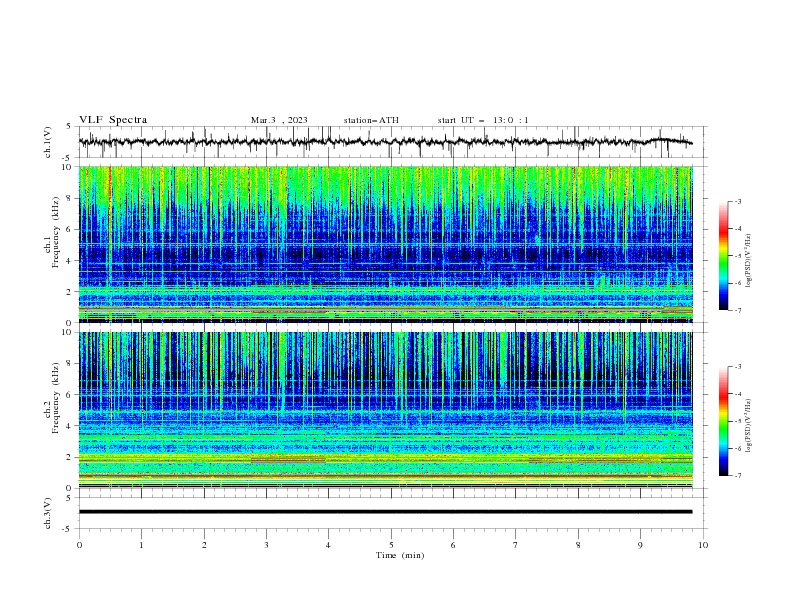Click the time axis tick label '1'
This screenshot has width=792, height=612.
141,545
